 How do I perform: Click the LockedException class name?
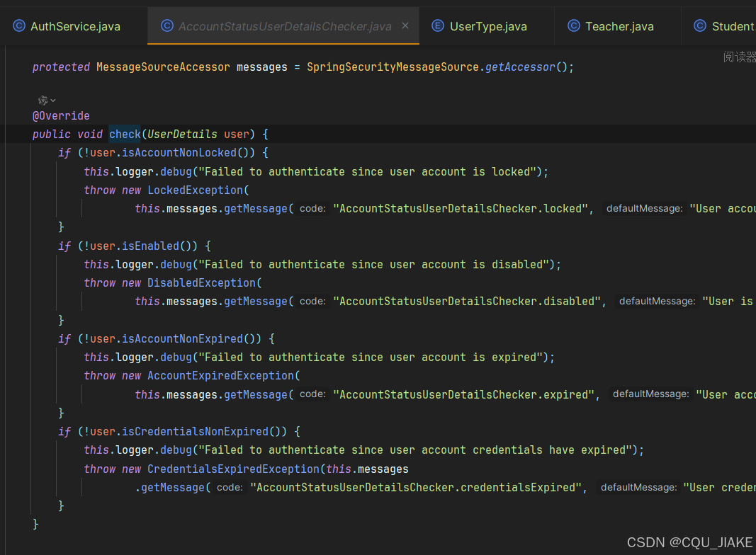pos(196,190)
